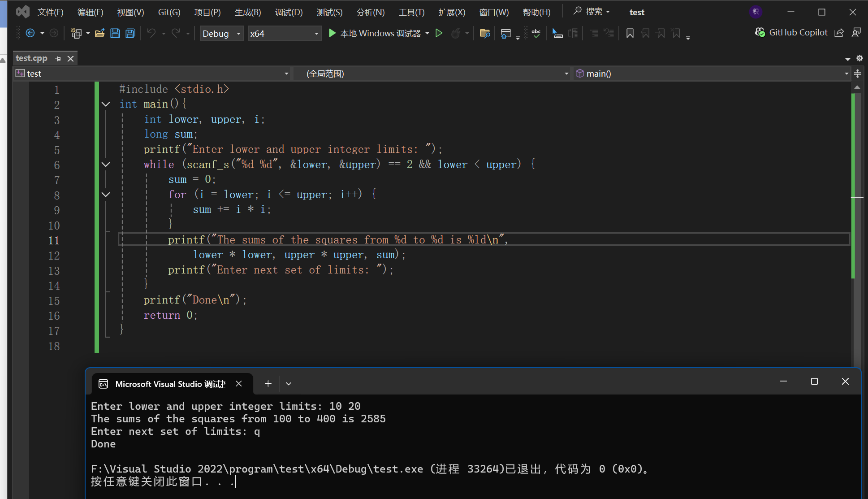868x499 pixels.
Task: Open the 调试(D) menu
Action: coord(289,12)
